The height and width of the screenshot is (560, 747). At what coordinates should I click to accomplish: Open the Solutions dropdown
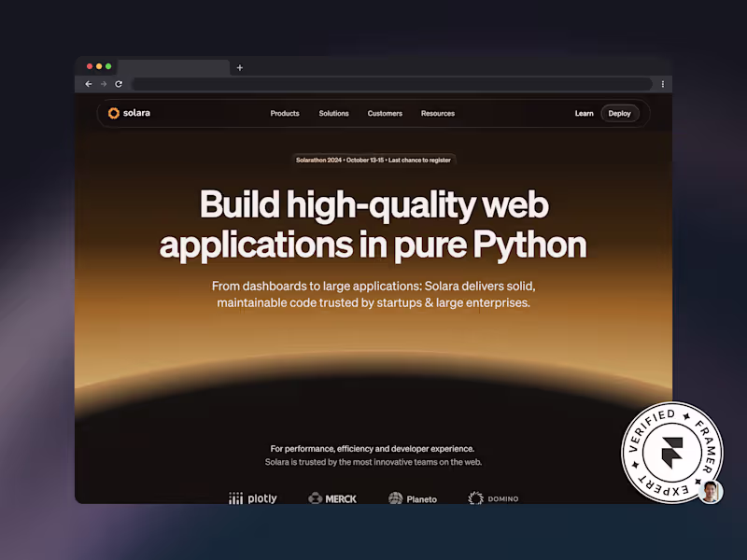coord(333,113)
